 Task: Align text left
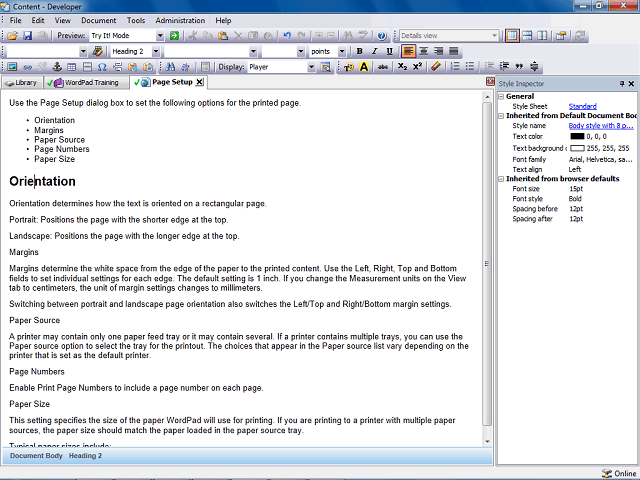coord(408,51)
